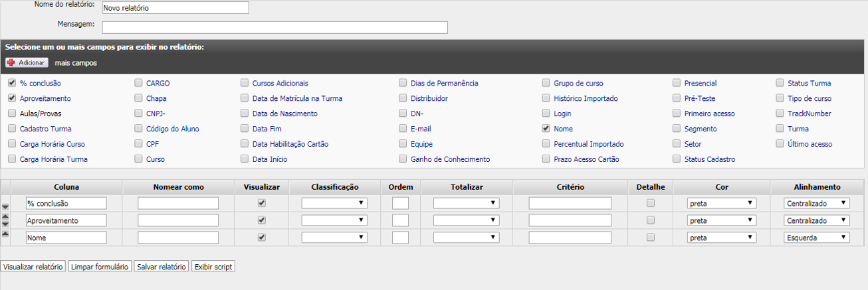868x290 pixels.
Task: Click the Limpar formulário button
Action: click(100, 267)
